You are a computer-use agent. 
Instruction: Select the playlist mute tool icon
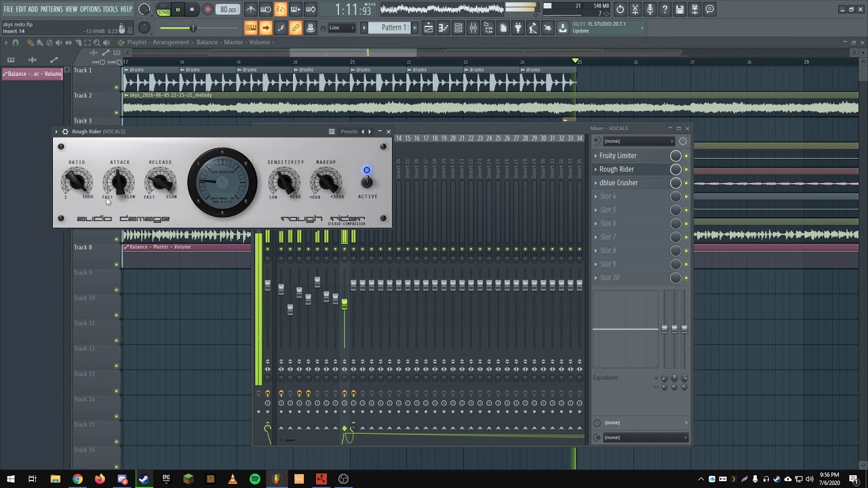click(58, 43)
